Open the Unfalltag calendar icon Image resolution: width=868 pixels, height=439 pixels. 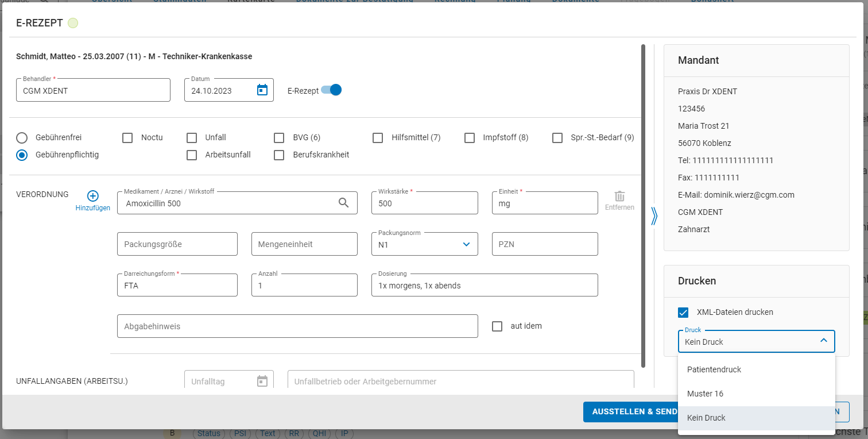[x=262, y=381]
